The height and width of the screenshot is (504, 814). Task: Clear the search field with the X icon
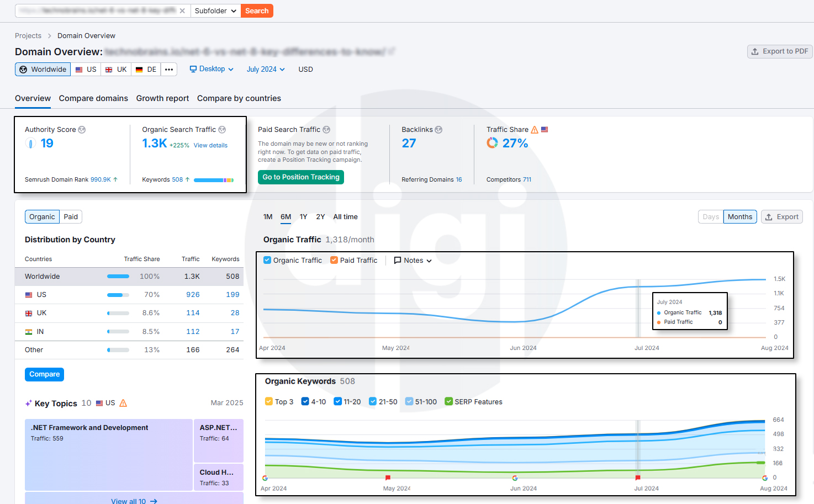(182, 10)
